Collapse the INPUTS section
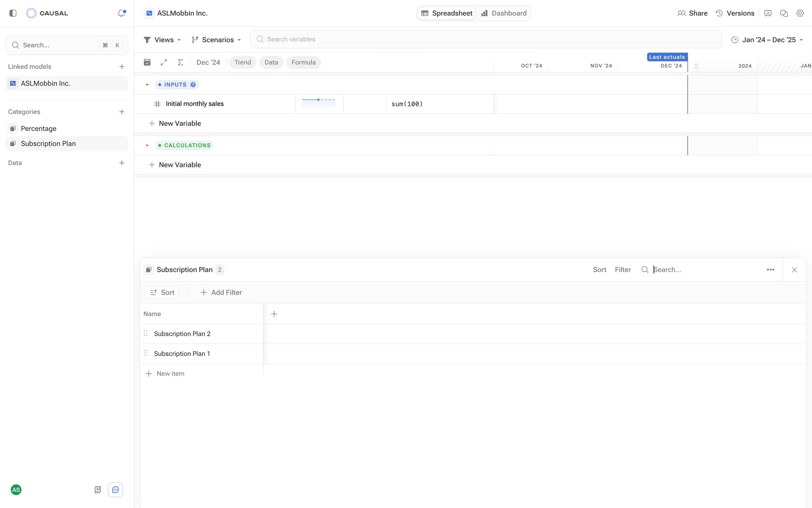Screen dimensions: 812x508 point(147,85)
